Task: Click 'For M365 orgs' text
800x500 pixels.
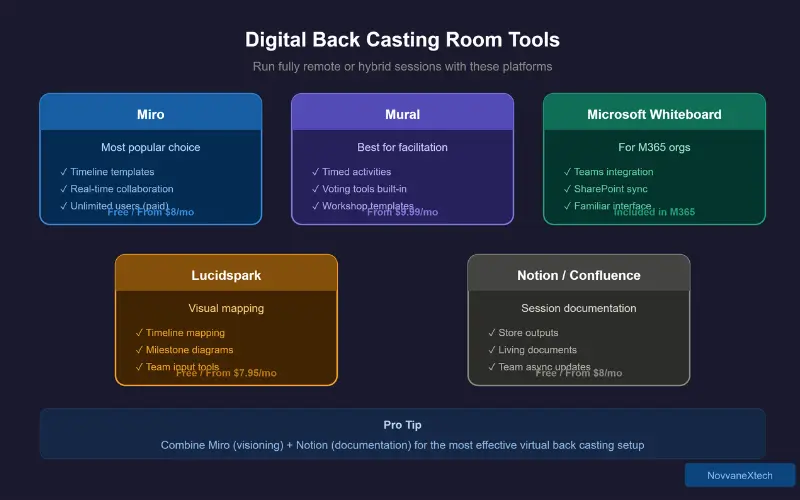Action: [x=655, y=147]
